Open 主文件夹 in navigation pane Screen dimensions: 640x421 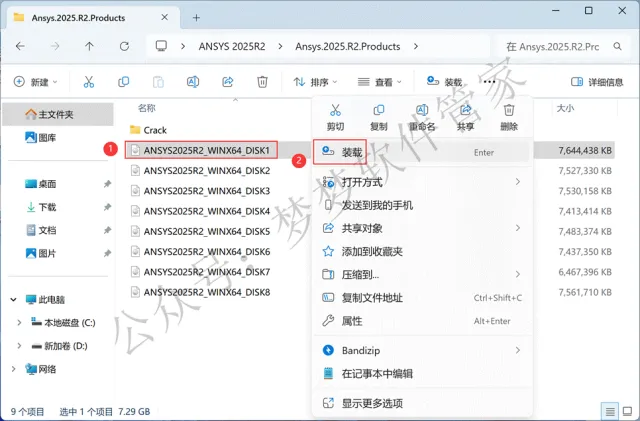tap(58, 114)
